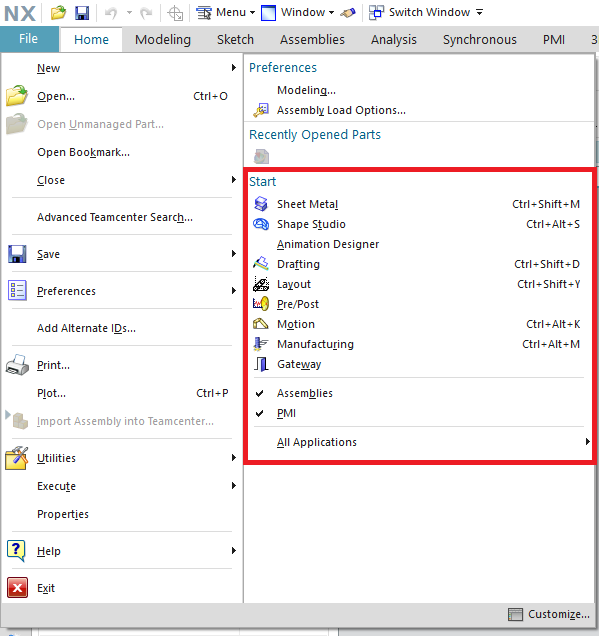The height and width of the screenshot is (636, 599).
Task: Choose Add Alternate IDs... entry
Action: point(86,328)
